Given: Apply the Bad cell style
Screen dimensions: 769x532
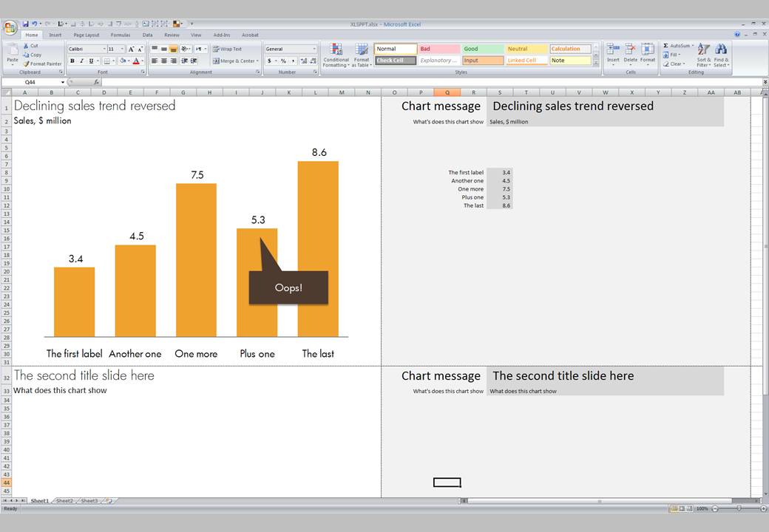Looking at the screenshot, I should [x=439, y=49].
